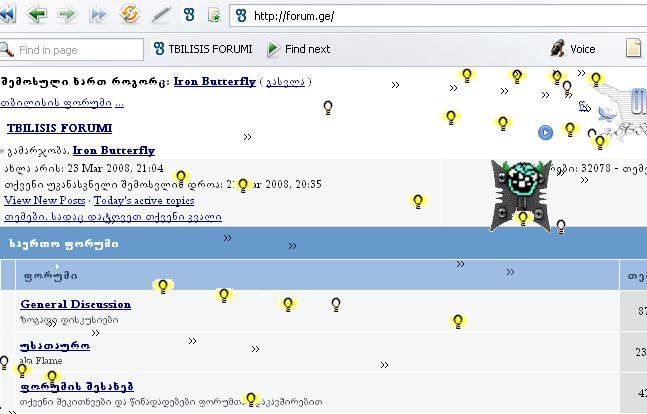The image size is (647, 414).
Task: Click the Find next button label
Action: [307, 49]
